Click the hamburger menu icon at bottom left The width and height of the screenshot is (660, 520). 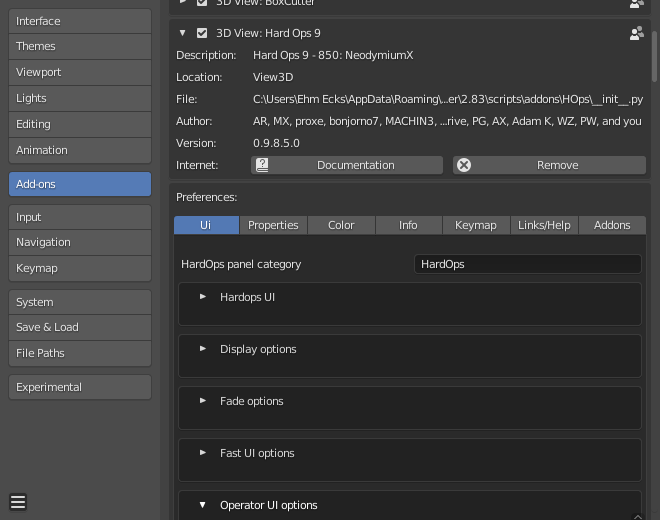pyautogui.click(x=18, y=502)
